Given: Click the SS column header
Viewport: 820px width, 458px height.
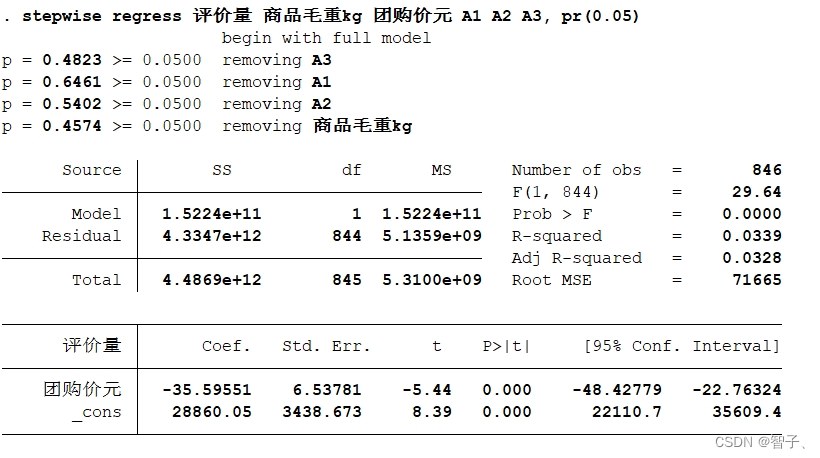Looking at the screenshot, I should pyautogui.click(x=222, y=170).
